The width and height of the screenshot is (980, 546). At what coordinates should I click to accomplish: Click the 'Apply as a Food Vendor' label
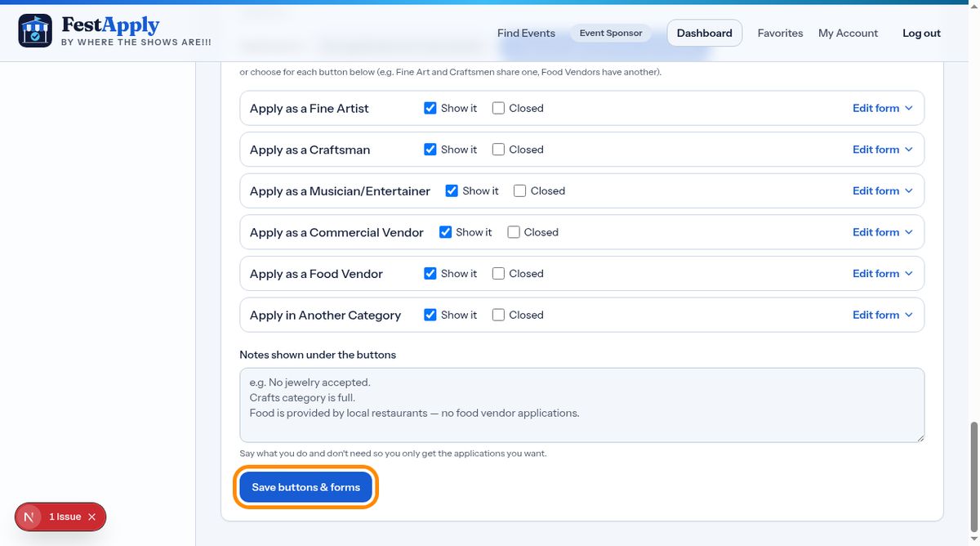click(316, 274)
